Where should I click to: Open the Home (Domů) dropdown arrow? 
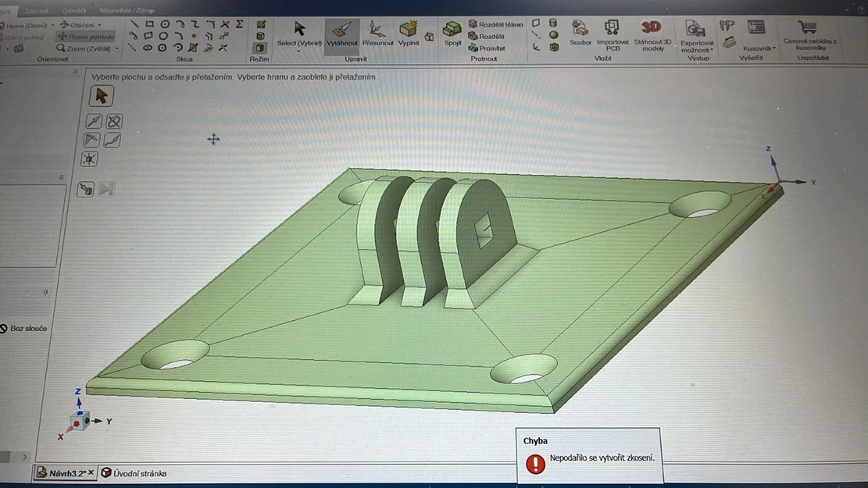(x=53, y=26)
